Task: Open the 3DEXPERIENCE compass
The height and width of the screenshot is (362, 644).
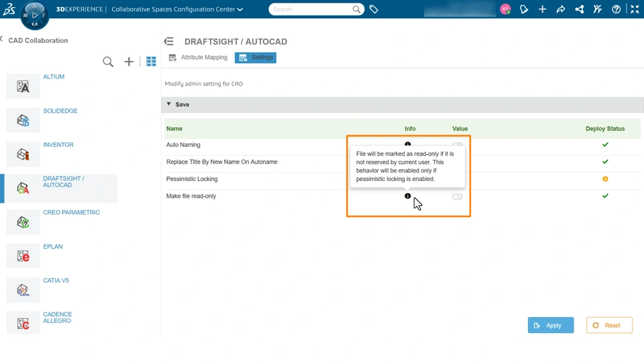Action: 34,15
